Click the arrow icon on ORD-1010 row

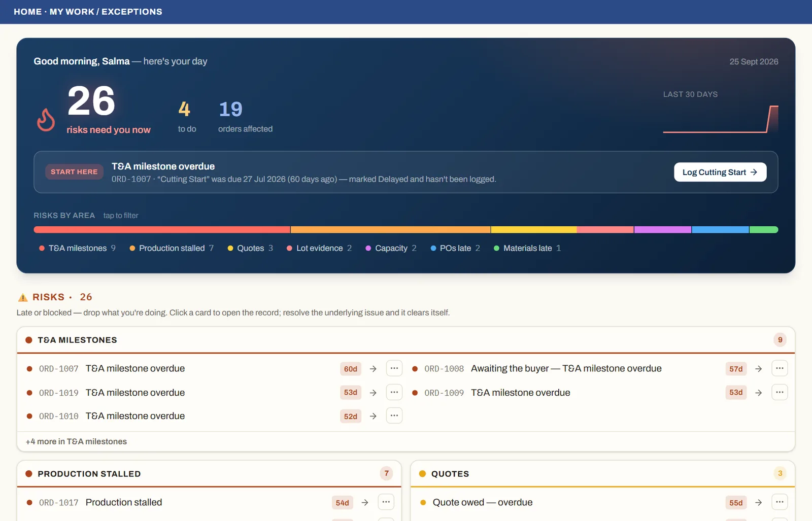click(x=373, y=416)
